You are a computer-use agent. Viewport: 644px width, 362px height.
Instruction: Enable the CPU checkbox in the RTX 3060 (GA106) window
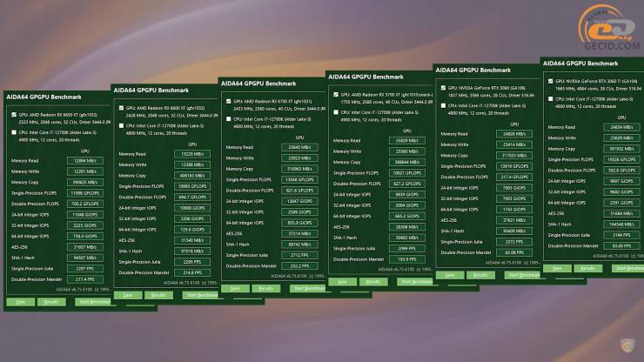tap(443, 105)
